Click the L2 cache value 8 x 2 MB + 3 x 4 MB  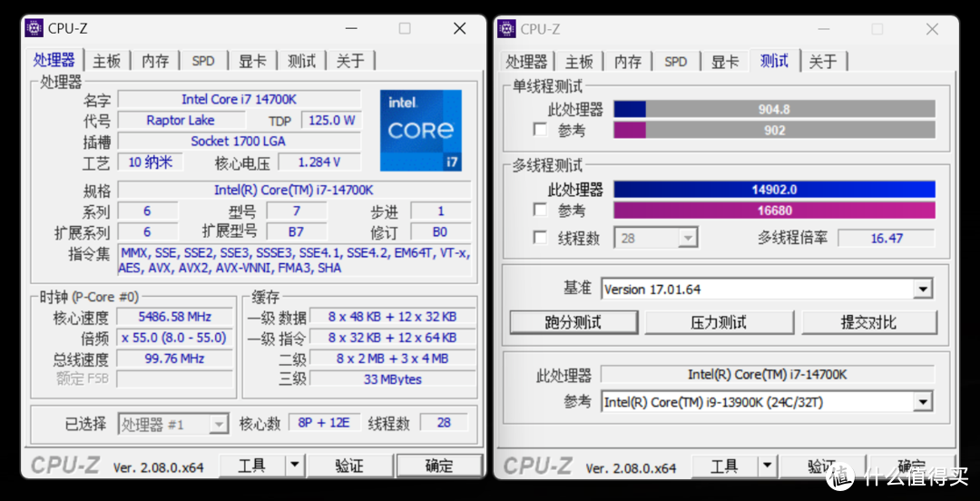click(393, 359)
